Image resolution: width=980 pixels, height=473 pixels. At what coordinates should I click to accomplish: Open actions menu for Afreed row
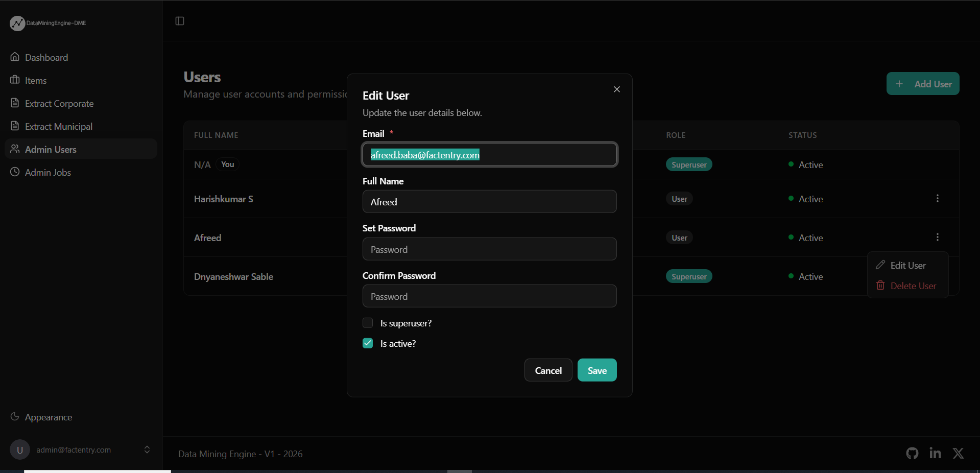tap(938, 237)
